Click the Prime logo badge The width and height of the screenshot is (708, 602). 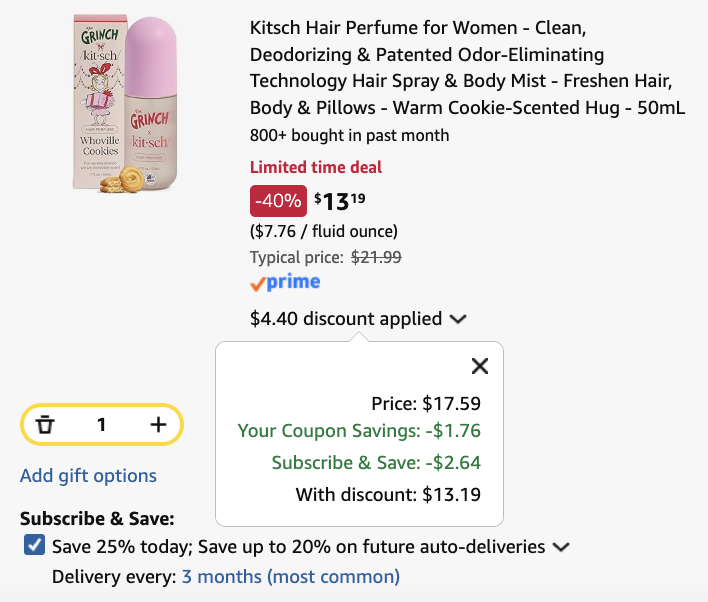[285, 282]
